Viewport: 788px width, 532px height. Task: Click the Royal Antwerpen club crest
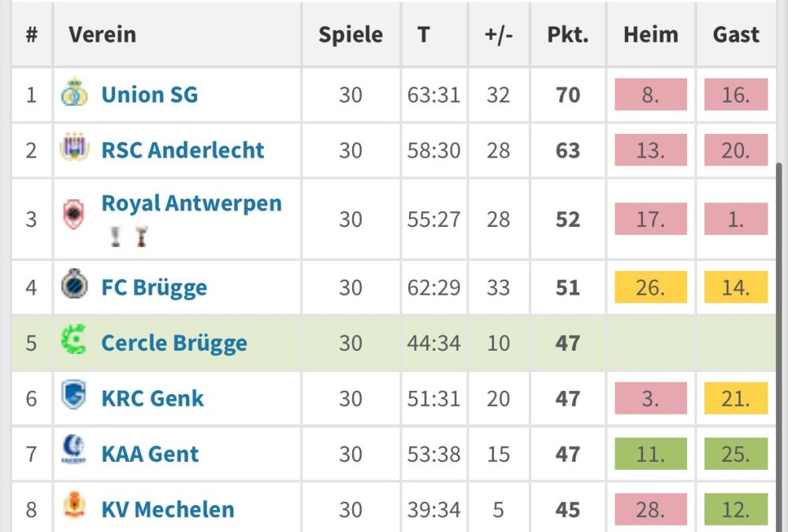(x=73, y=215)
